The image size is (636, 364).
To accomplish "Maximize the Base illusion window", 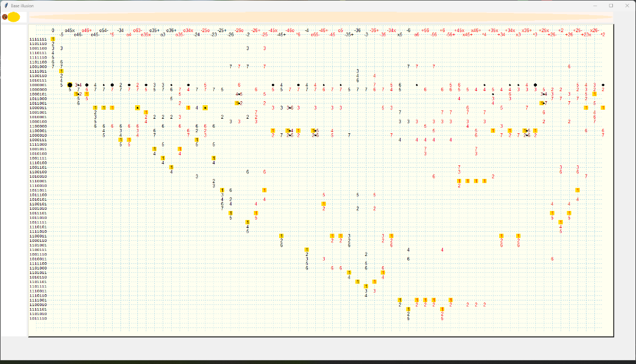I will 611,5.
